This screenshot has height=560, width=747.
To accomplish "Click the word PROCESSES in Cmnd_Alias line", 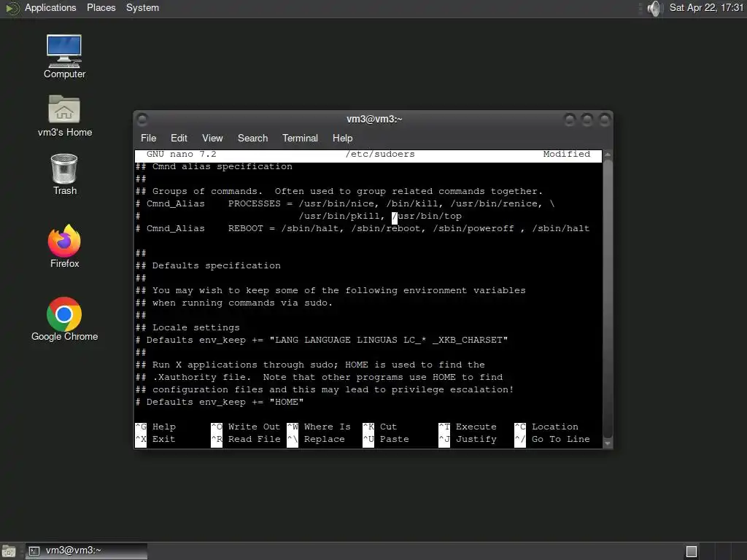I will (x=255, y=203).
